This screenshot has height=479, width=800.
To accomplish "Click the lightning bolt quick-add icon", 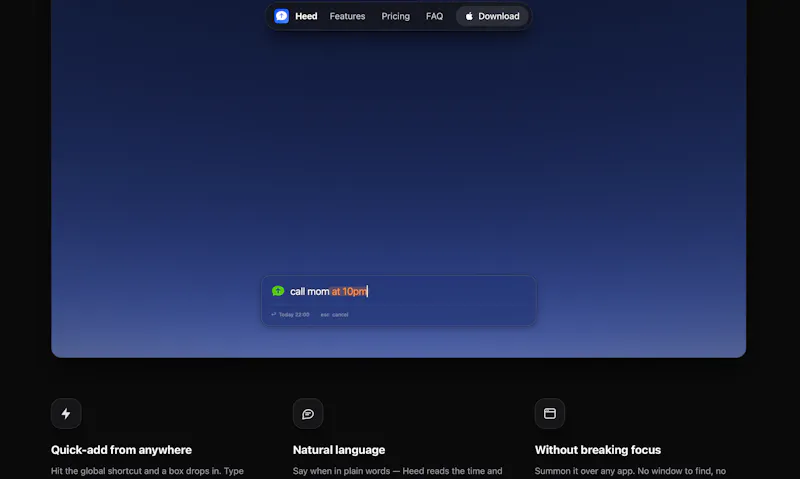I will click(66, 413).
